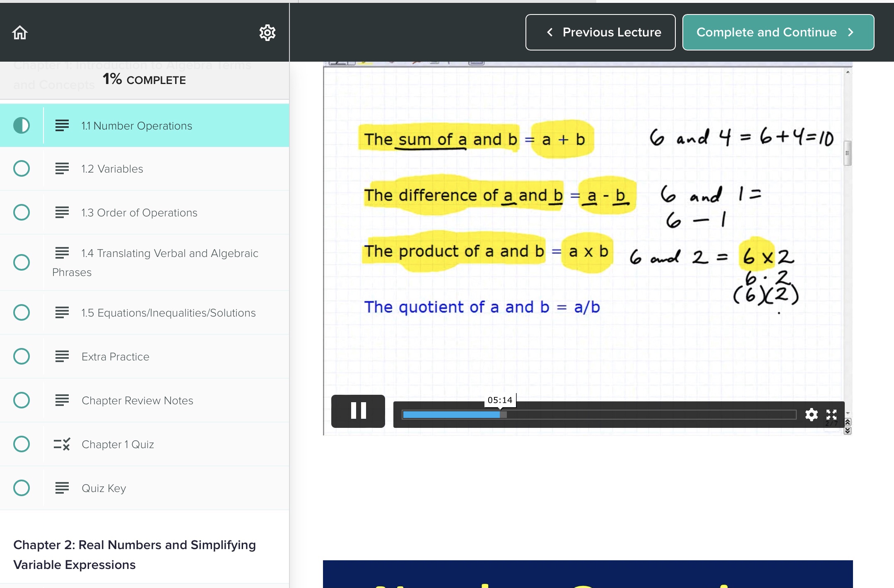Open the 1.5 Equations/Inequalities/Solutions lesson
This screenshot has height=588, width=894.
(169, 312)
